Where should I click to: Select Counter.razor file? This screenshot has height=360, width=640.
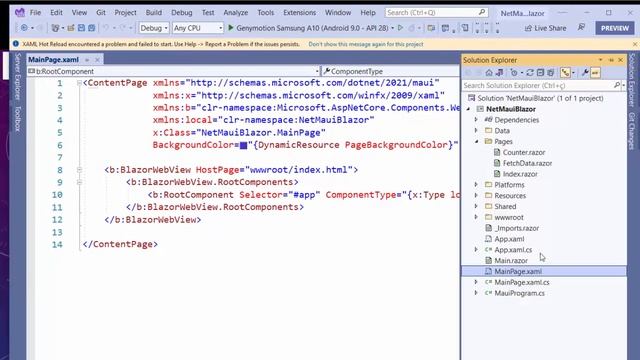(x=523, y=152)
